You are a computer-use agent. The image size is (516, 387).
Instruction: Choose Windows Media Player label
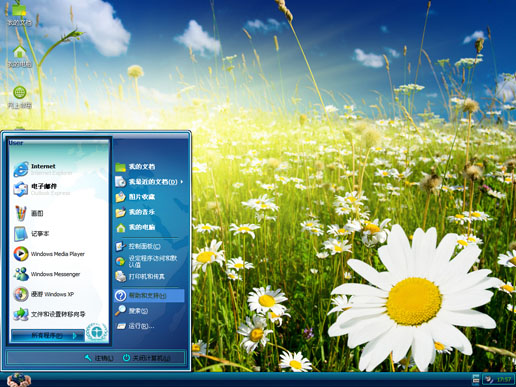[x=58, y=254]
